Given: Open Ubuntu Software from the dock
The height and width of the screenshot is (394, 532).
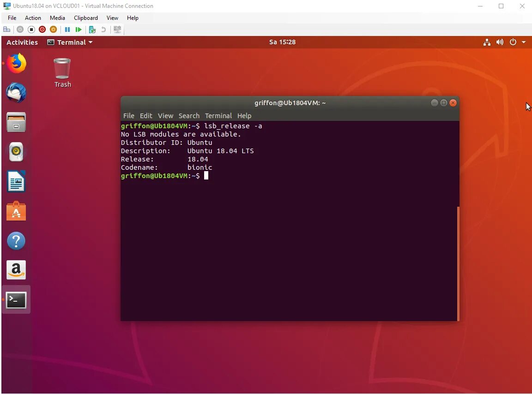Looking at the screenshot, I should [x=16, y=211].
